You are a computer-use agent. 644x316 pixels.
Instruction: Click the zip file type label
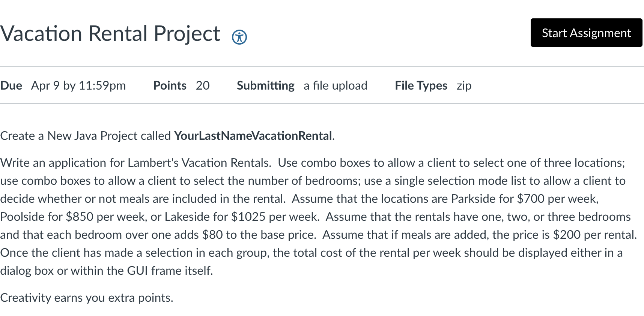[464, 85]
